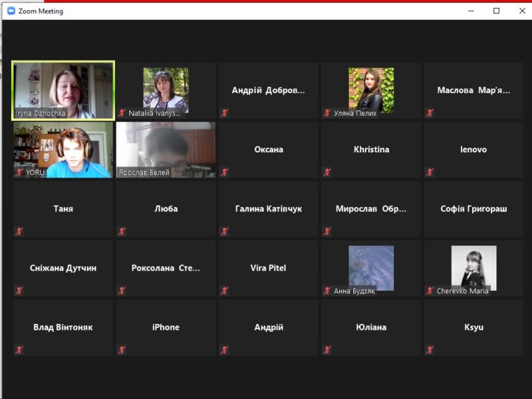Viewport: 532px width, 399px height.
Task: Click the muted mic icon on Люба's tile
Action: (122, 231)
